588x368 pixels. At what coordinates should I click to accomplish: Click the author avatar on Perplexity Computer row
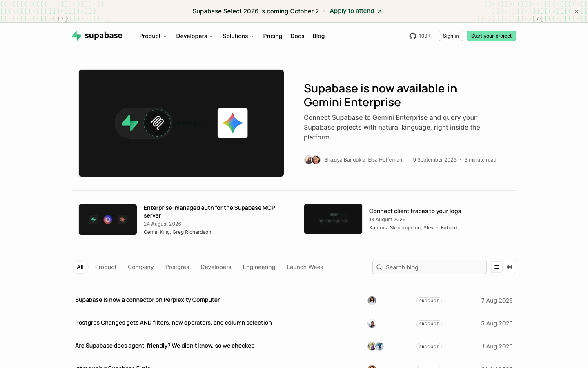coord(372,301)
